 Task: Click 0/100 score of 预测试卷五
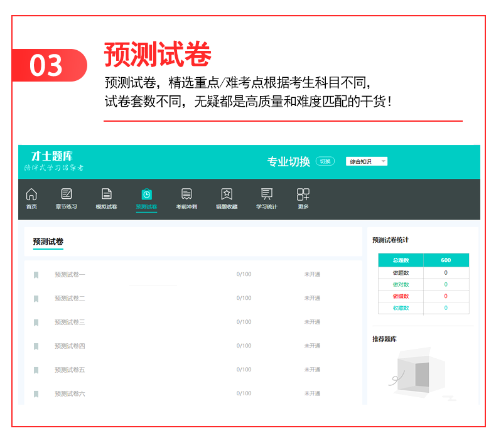(x=244, y=370)
